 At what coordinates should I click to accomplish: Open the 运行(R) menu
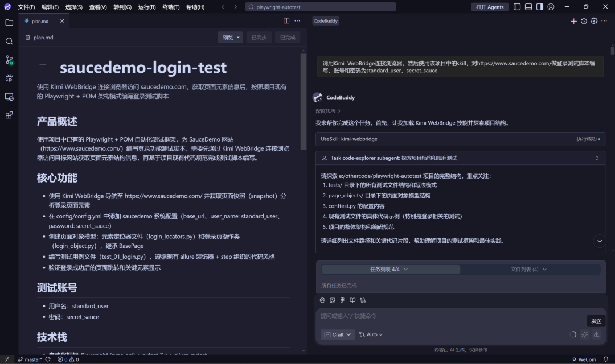[147, 7]
